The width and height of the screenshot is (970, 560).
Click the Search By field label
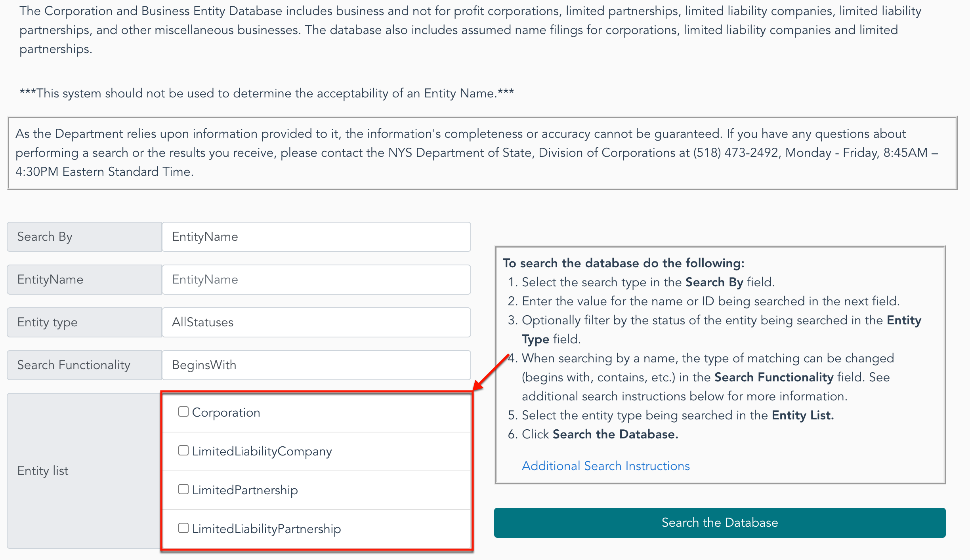(x=84, y=237)
